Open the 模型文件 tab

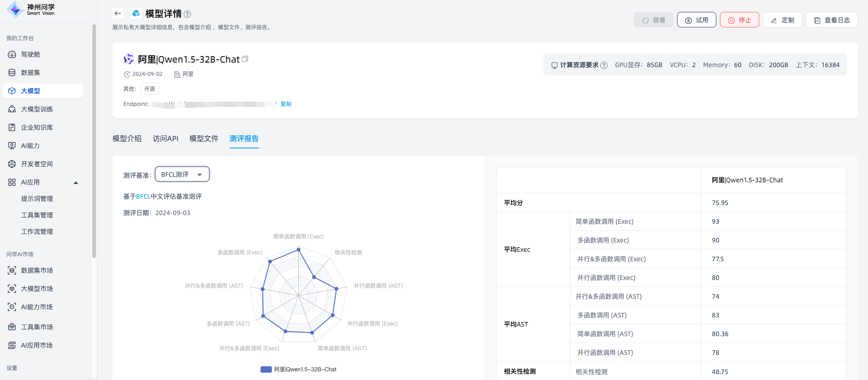click(204, 138)
